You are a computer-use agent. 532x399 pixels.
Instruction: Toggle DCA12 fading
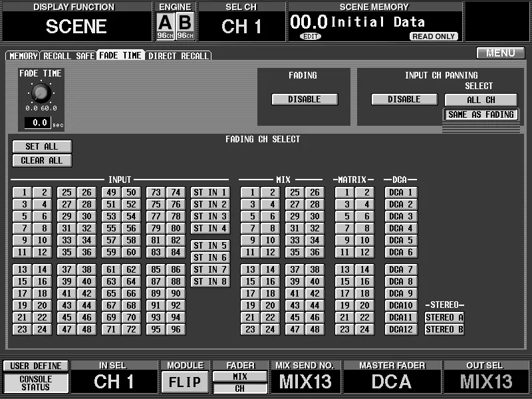401,329
